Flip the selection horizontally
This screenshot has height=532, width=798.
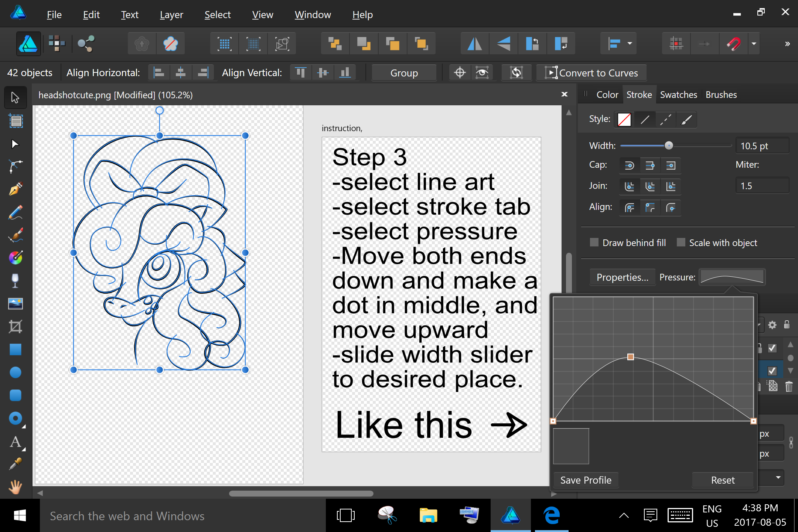(474, 43)
